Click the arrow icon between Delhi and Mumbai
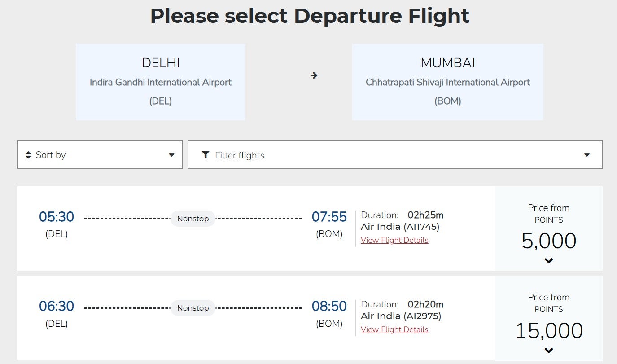The image size is (617, 364). point(313,75)
